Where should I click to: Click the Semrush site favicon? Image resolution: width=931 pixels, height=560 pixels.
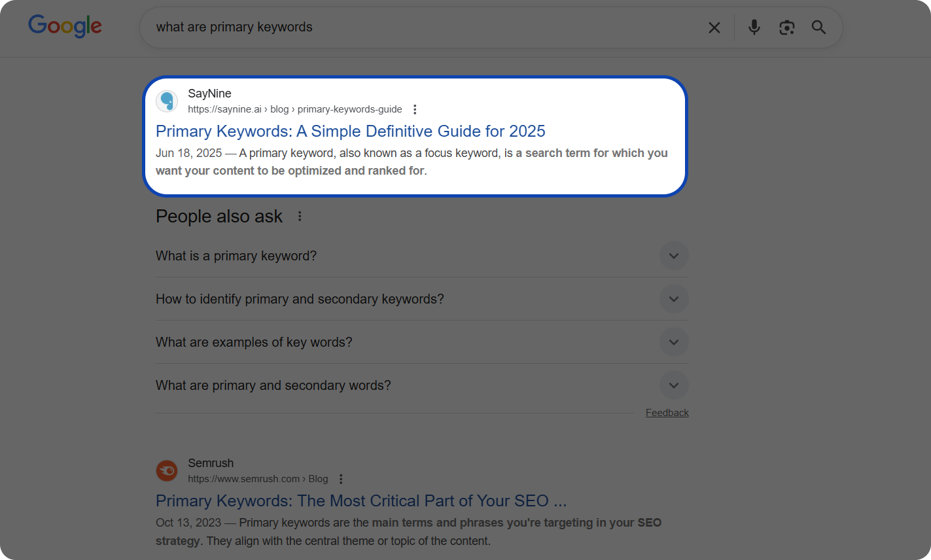167,470
